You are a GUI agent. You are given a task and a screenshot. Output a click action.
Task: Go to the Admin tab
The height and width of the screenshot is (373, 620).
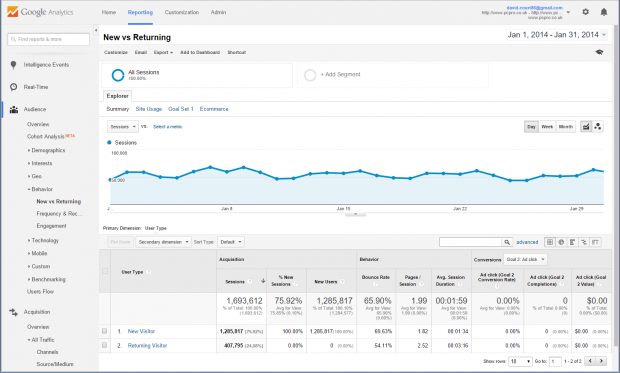218,12
